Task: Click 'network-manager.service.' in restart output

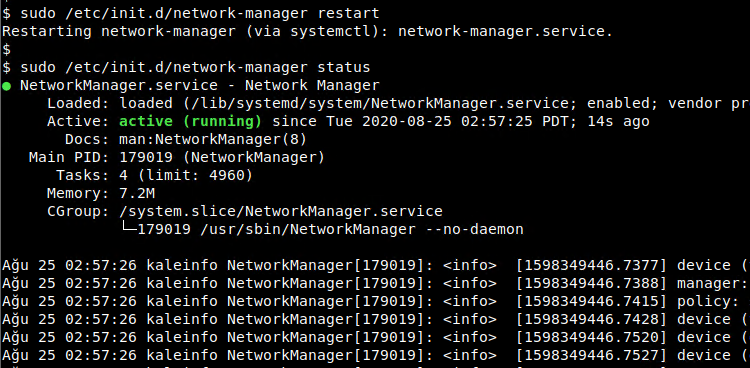Action: tap(505, 32)
